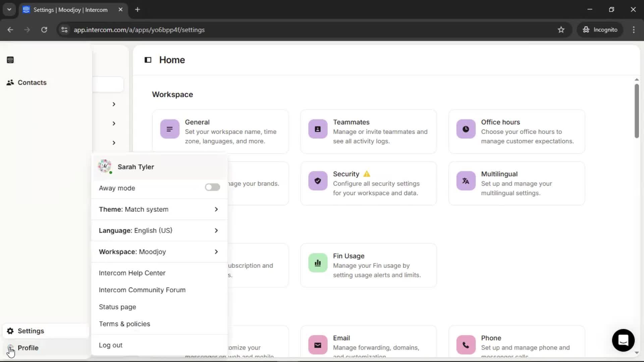Viewport: 644px width, 362px height.
Task: Open the site information icon in the address bar
Action: pyautogui.click(x=64, y=30)
